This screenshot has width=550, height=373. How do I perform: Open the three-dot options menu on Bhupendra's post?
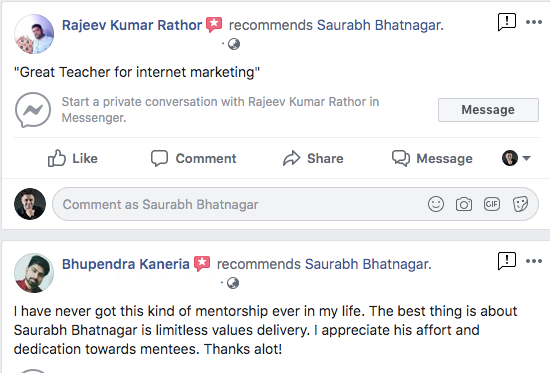click(x=534, y=261)
